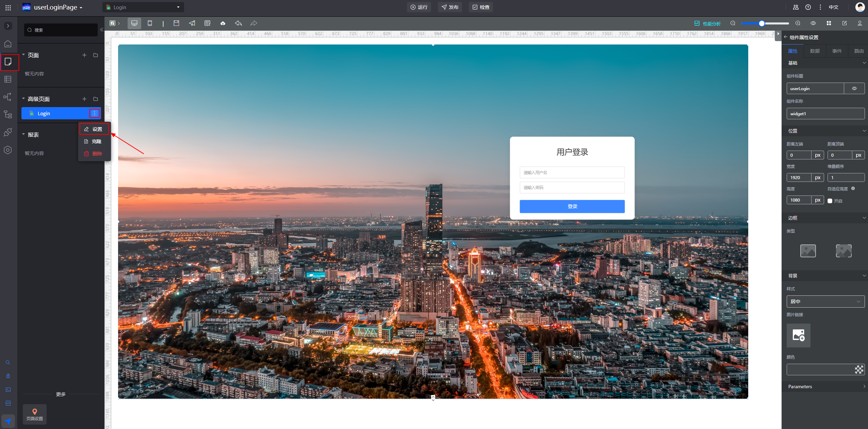Click the background color swatch

pyautogui.click(x=859, y=370)
